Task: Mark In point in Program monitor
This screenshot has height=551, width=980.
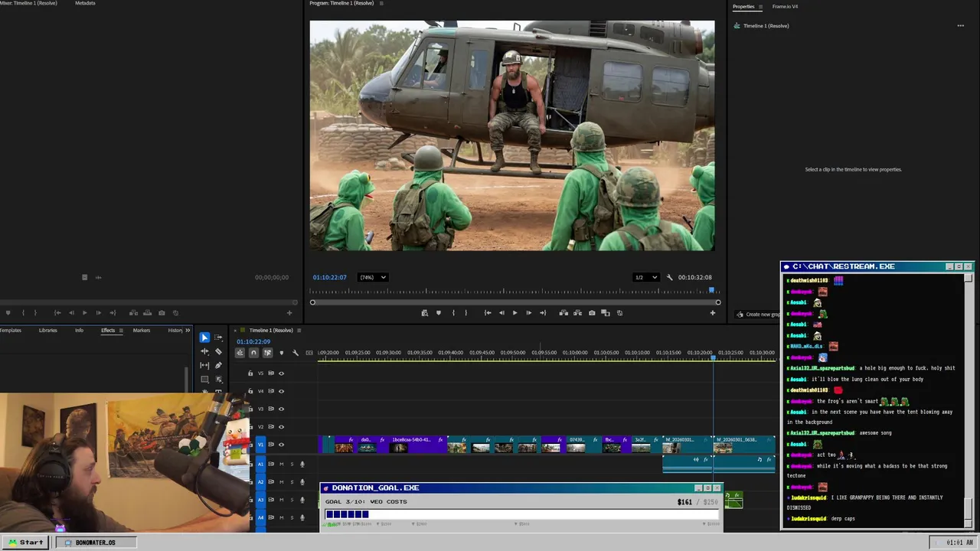Action: pos(453,312)
